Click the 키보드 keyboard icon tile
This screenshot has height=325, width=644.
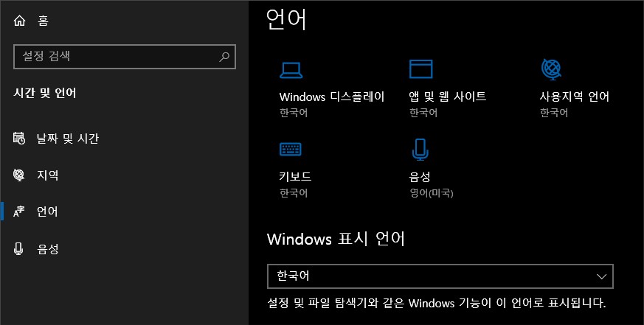coord(291,149)
